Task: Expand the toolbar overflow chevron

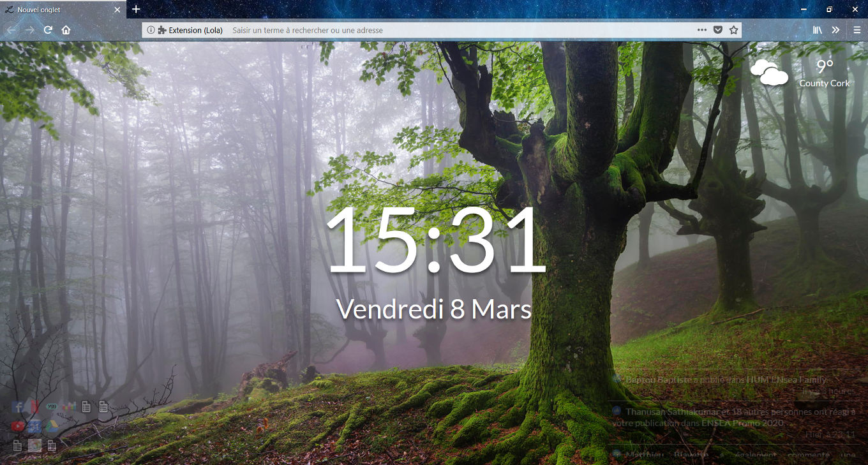Action: (835, 30)
